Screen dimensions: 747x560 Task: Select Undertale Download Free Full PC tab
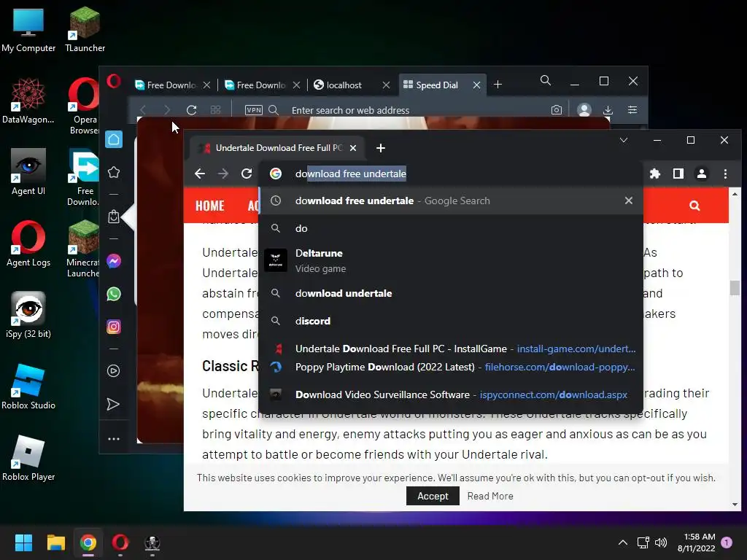click(x=279, y=148)
